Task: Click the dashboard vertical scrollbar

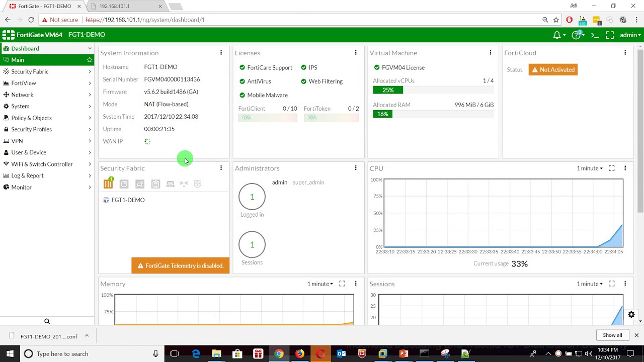Action: (x=640, y=131)
